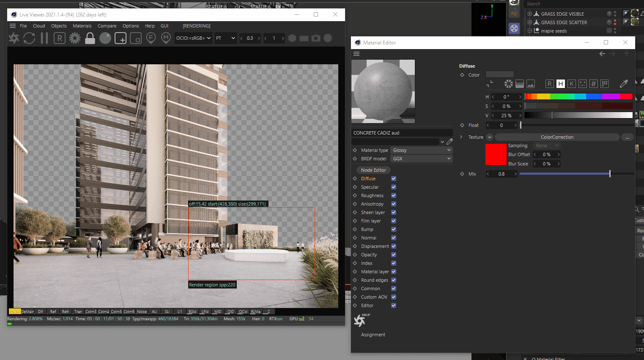The image size is (644, 360).
Task: Pick a color with the eyedropper
Action: [x=624, y=84]
